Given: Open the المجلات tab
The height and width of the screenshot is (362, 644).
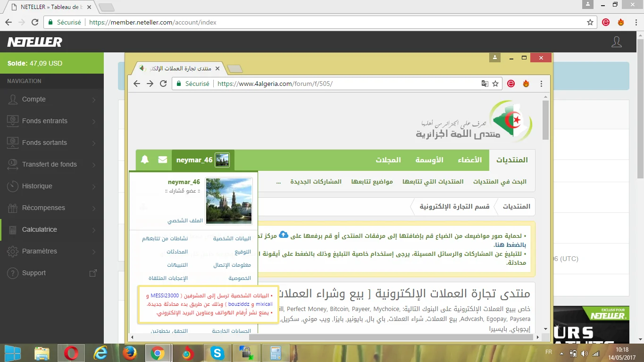Looking at the screenshot, I should [x=388, y=160].
